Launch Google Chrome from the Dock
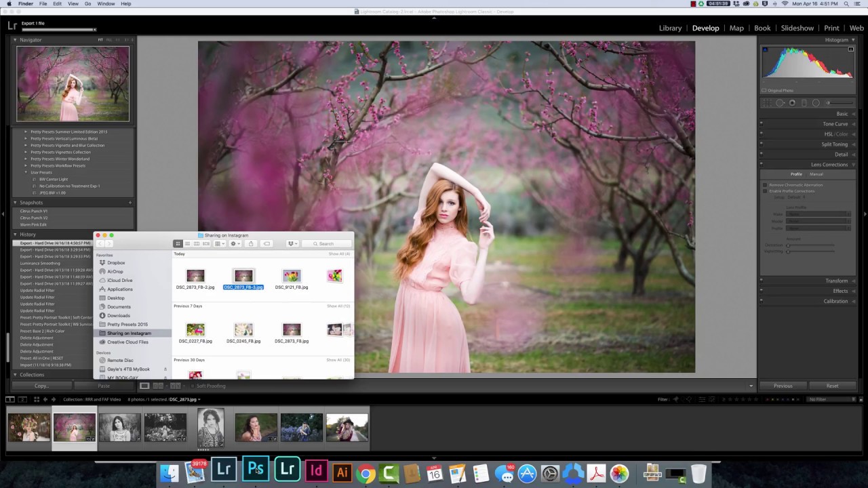This screenshot has width=868, height=488. [x=366, y=473]
